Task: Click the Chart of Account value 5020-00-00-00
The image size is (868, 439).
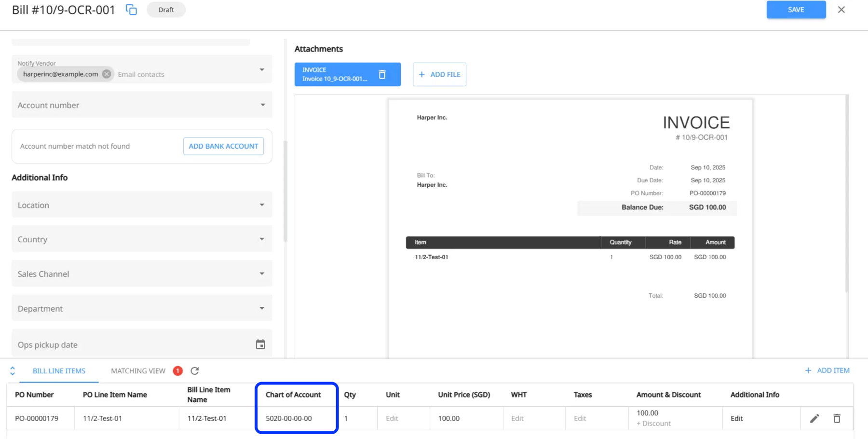Action: [x=289, y=418]
